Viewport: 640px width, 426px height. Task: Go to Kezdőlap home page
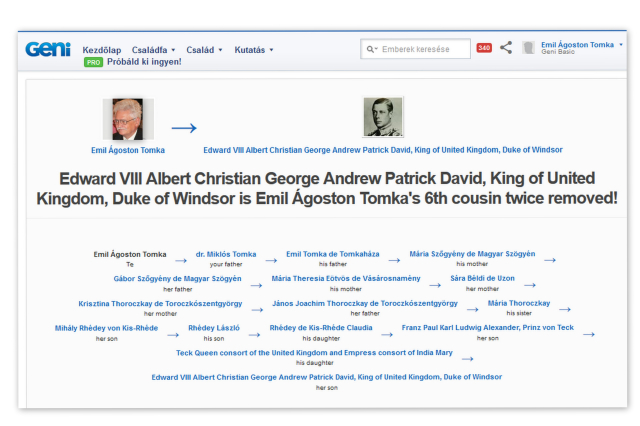click(101, 49)
